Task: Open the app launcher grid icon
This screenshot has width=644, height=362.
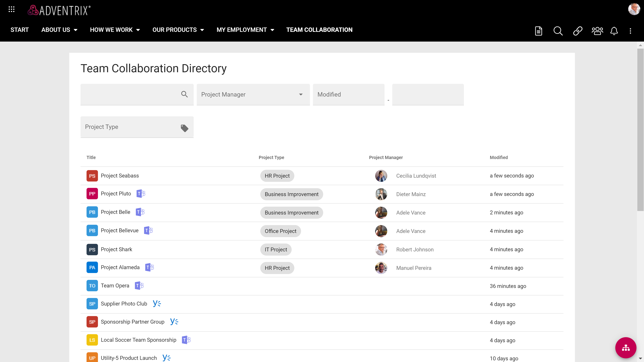Action: coord(12,10)
